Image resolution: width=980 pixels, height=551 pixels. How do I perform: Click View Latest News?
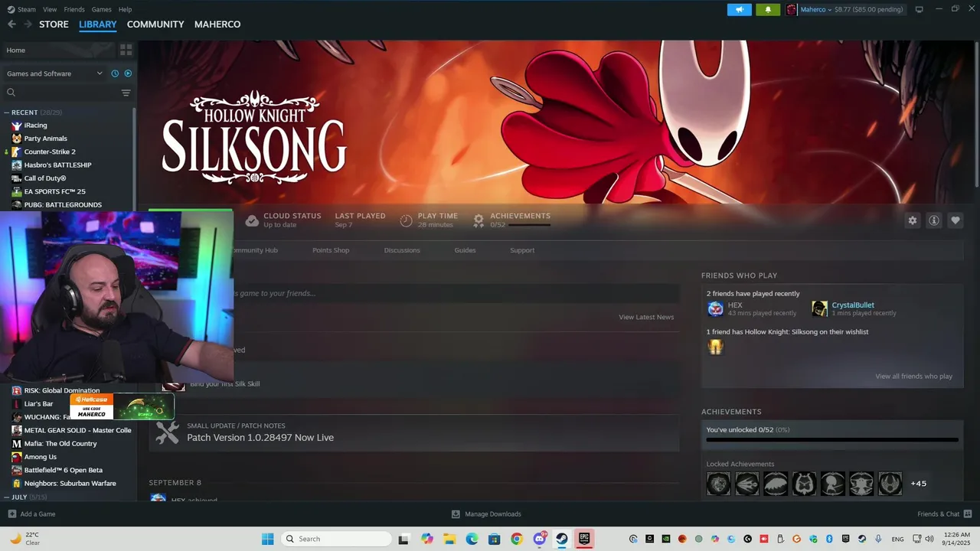click(x=646, y=317)
